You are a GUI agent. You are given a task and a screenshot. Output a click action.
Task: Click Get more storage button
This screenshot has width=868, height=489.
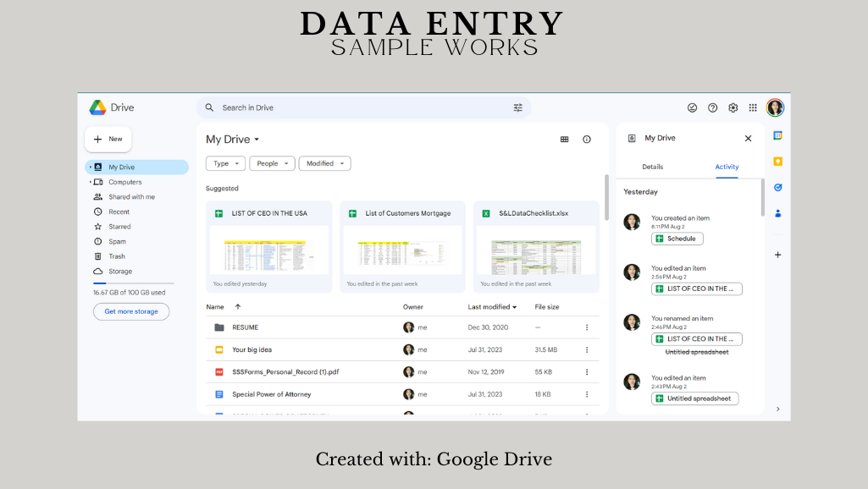(131, 312)
